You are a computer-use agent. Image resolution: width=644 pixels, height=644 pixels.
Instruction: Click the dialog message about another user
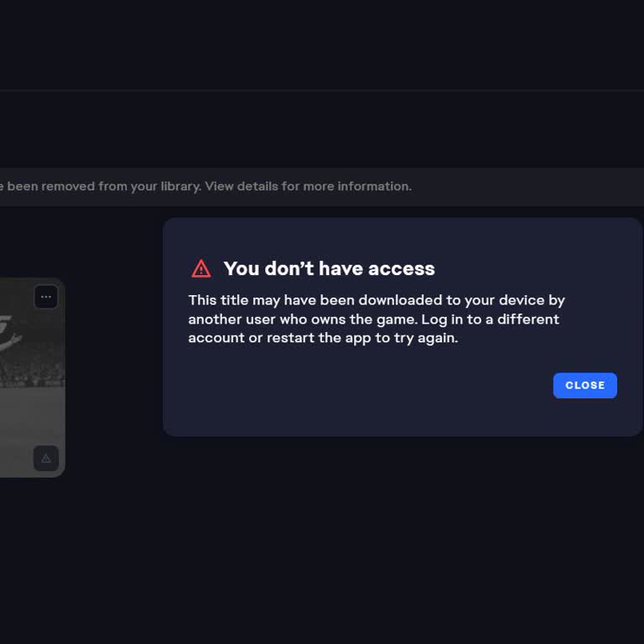[x=377, y=319]
